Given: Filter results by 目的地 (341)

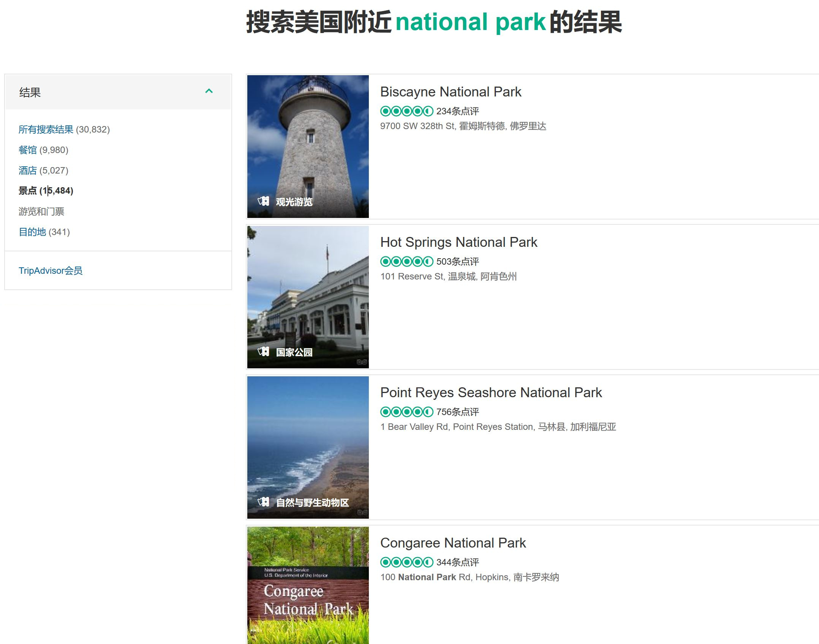Looking at the screenshot, I should [x=44, y=232].
